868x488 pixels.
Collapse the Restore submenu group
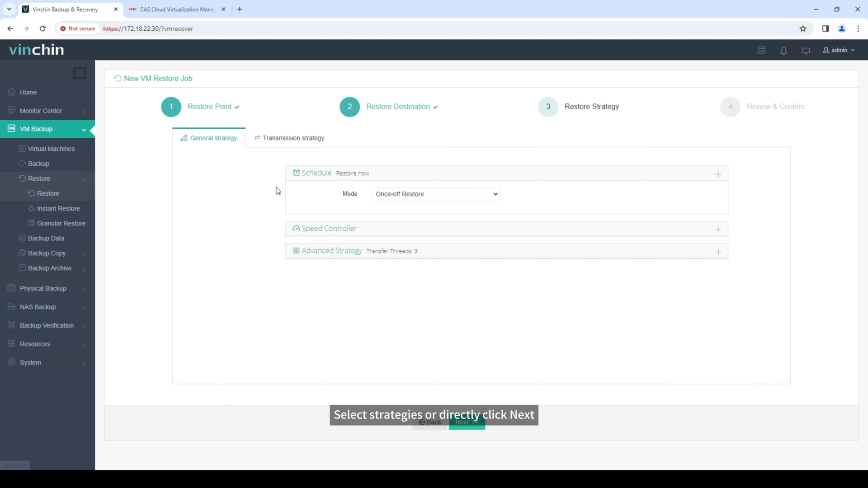click(x=47, y=178)
